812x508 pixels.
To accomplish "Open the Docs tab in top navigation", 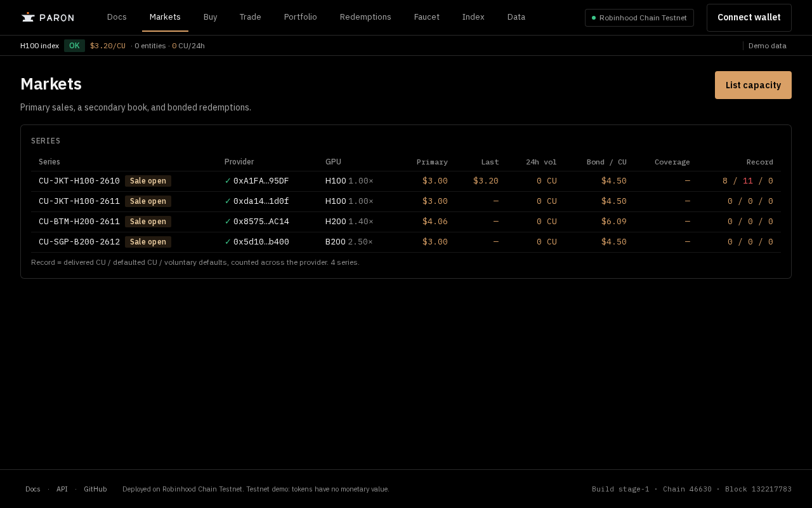I will tap(117, 17).
